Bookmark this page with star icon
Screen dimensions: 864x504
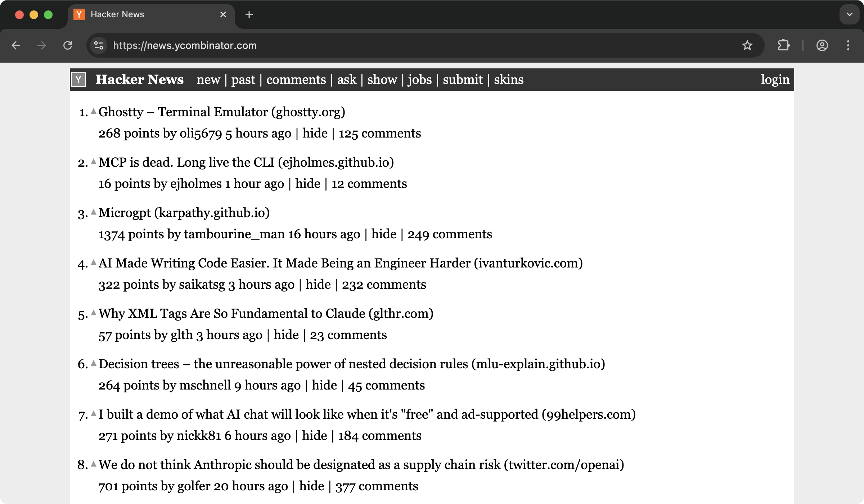[747, 45]
